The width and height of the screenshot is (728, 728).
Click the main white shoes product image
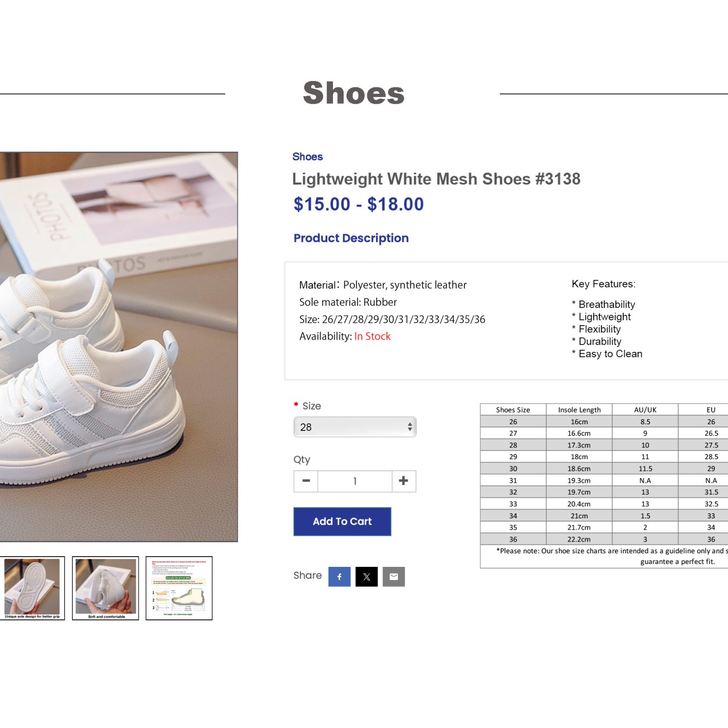click(119, 347)
